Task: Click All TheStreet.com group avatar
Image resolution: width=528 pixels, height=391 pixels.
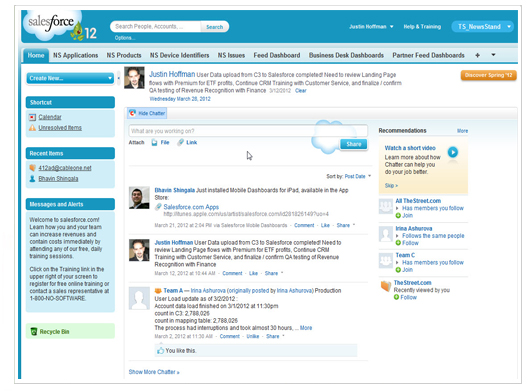Action: (386, 206)
